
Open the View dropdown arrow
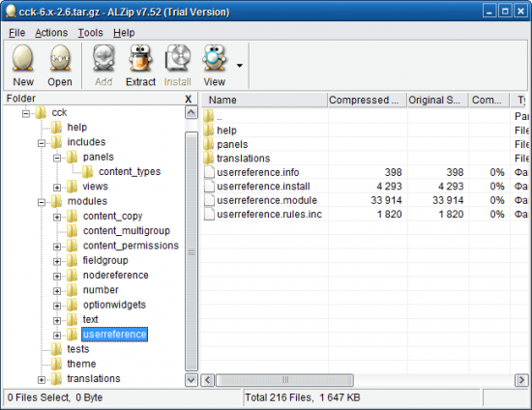240,66
